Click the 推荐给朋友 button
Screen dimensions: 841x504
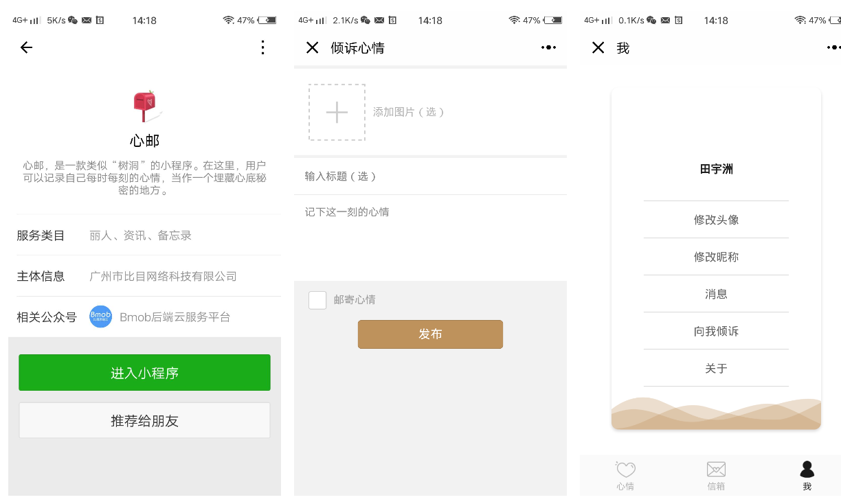tap(144, 420)
